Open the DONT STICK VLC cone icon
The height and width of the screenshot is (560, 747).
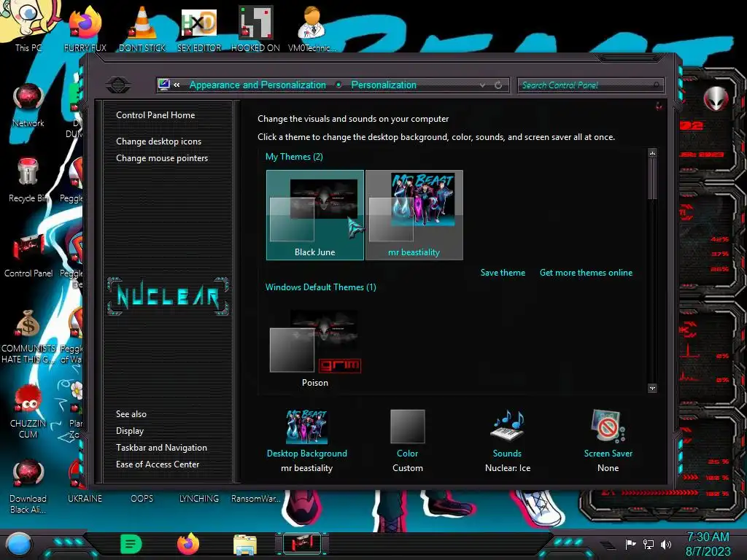pyautogui.click(x=142, y=28)
